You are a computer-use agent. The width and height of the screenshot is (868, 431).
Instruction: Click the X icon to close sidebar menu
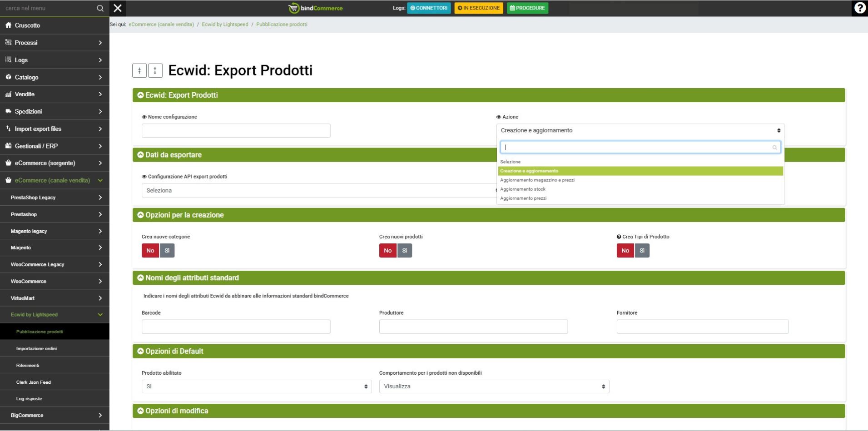pyautogui.click(x=118, y=8)
